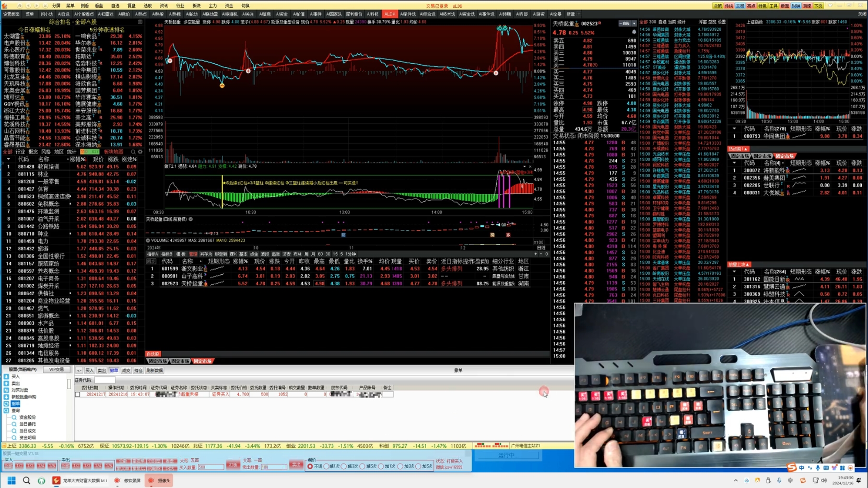Select 加3次 price adjustment radio
Image resolution: width=868 pixels, height=488 pixels.
coord(400,466)
